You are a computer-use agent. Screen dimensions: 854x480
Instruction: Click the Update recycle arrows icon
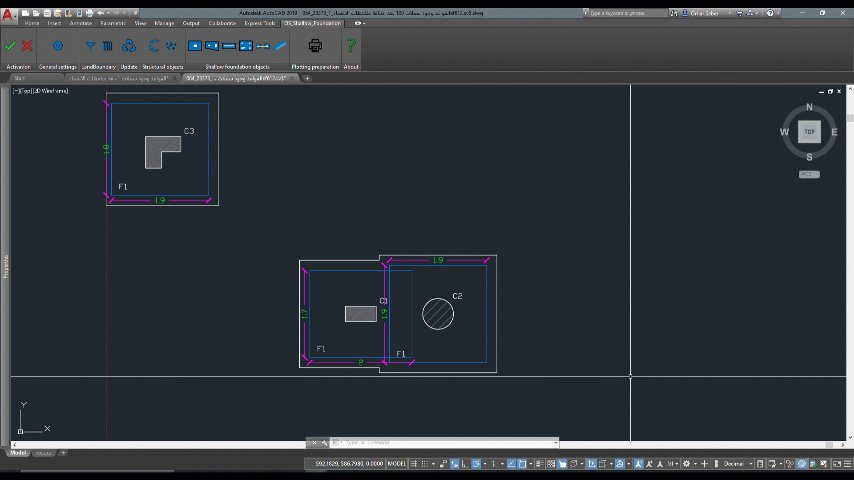click(129, 45)
